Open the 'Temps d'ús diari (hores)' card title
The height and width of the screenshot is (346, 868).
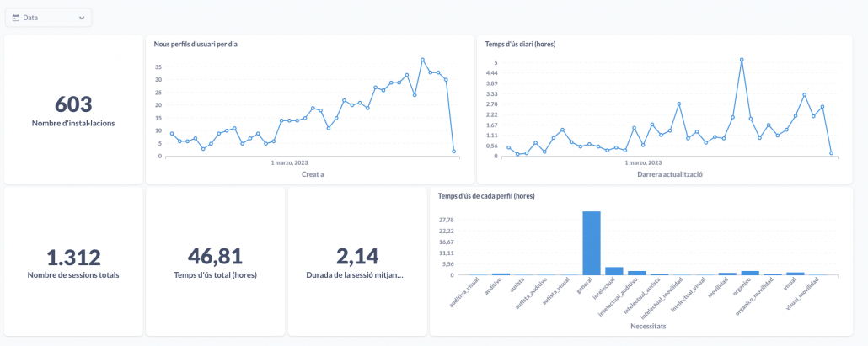[520, 44]
